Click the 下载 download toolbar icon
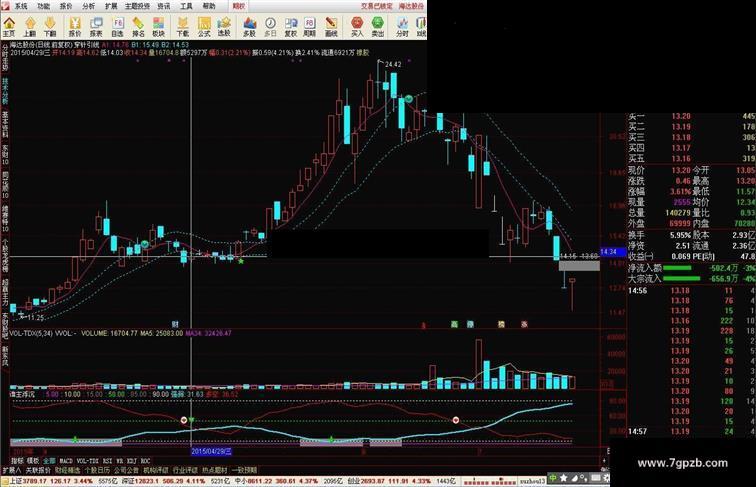756x487 pixels. click(x=183, y=27)
